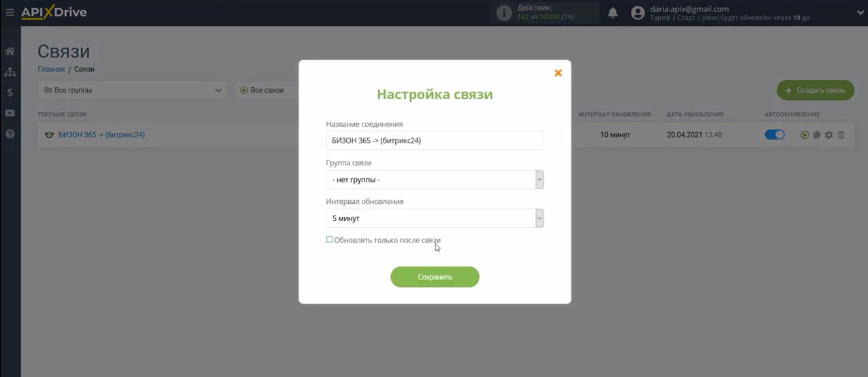
Task: Open the hamburger menu at top left
Action: pyautogui.click(x=10, y=12)
